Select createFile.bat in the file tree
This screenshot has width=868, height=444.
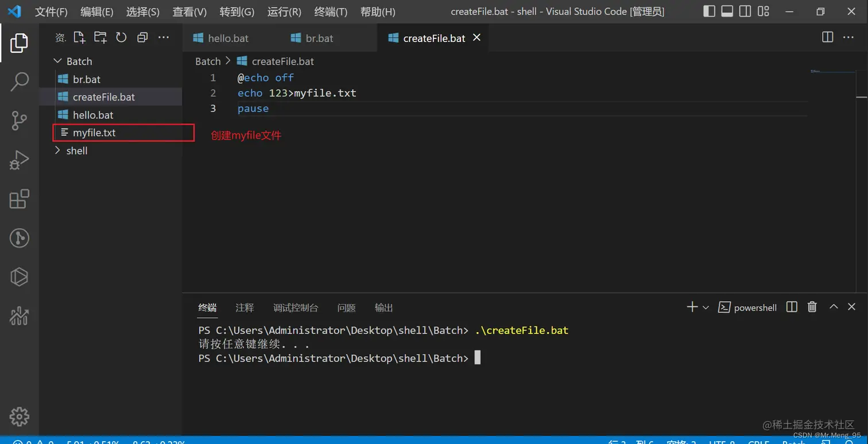pos(110,97)
